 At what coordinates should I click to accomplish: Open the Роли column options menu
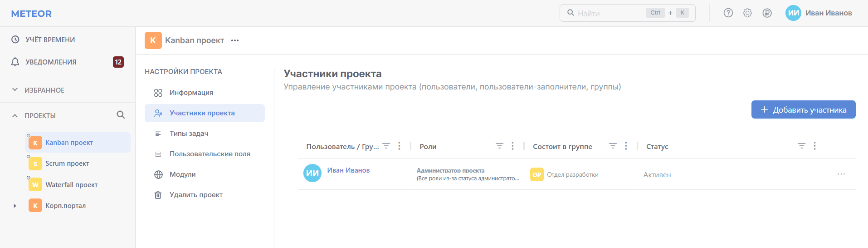512,146
